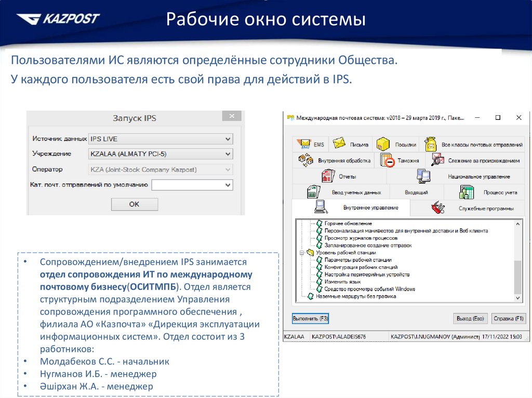Click the Отчеты report chart icon
The image size is (532, 398).
coord(328,176)
